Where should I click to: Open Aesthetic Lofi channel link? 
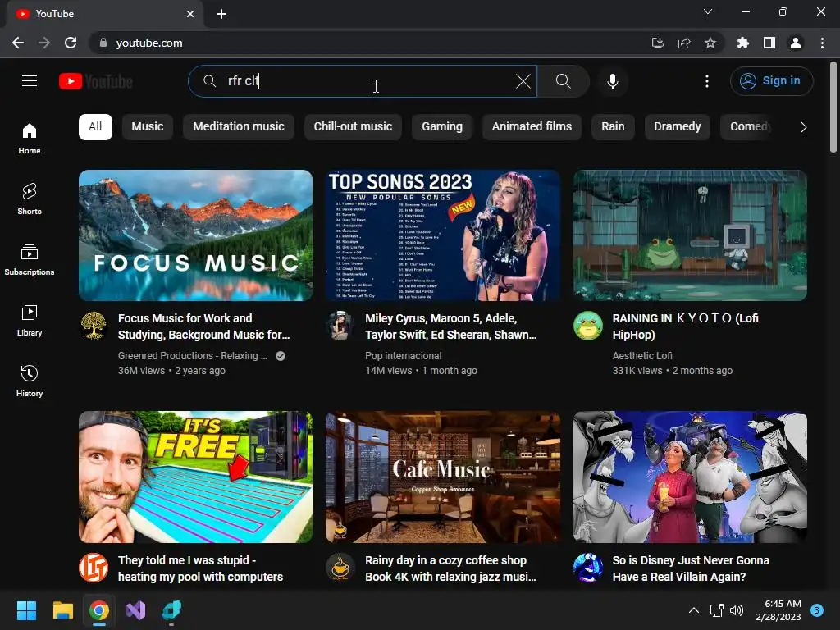(642, 356)
